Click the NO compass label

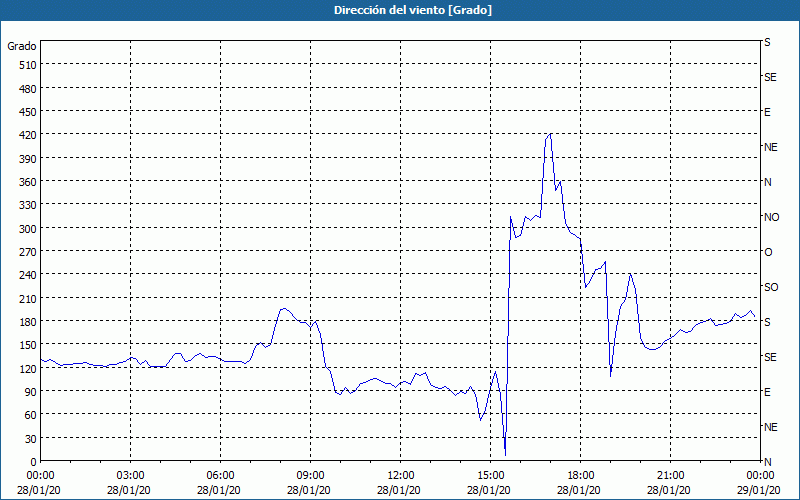coord(771,217)
